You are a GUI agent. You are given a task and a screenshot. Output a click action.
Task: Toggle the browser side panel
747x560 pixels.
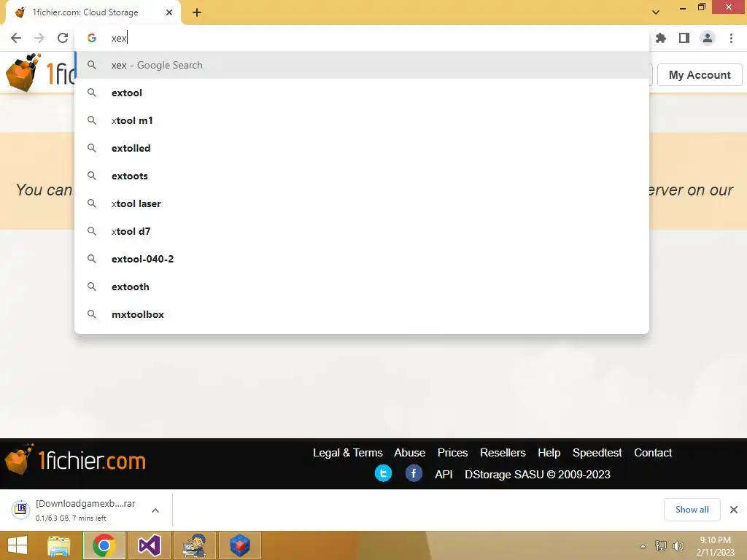click(684, 38)
